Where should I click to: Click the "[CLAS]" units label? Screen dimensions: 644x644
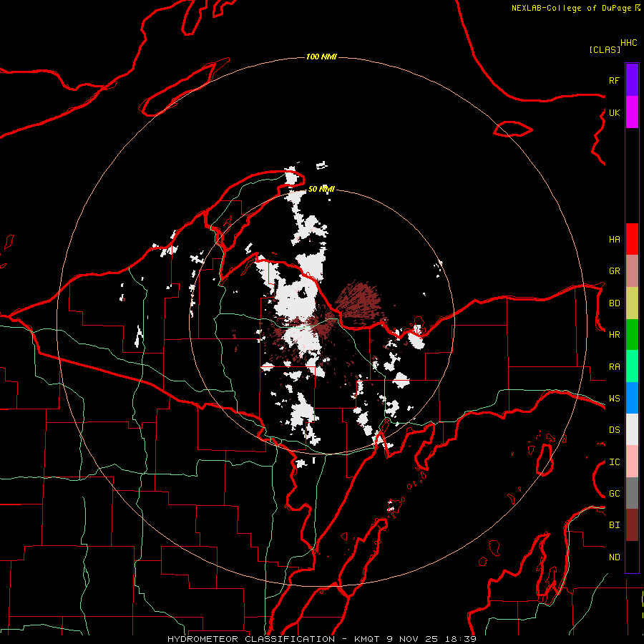[605, 49]
